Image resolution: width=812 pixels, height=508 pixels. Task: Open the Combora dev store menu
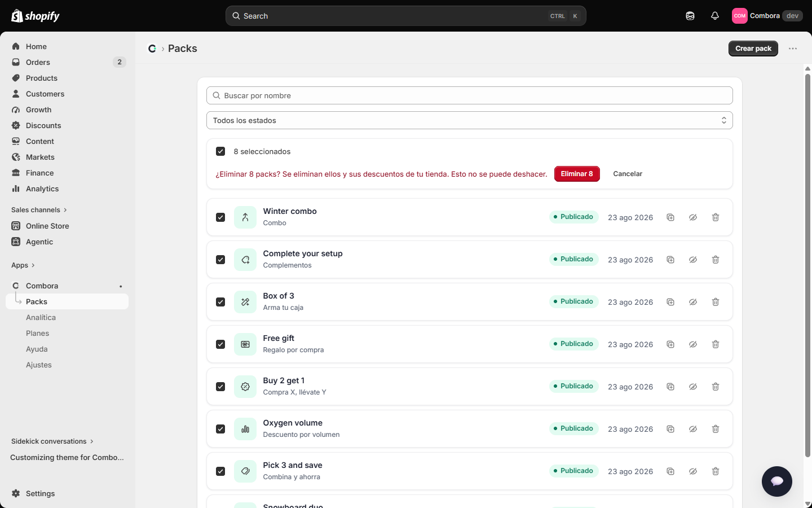click(767, 16)
